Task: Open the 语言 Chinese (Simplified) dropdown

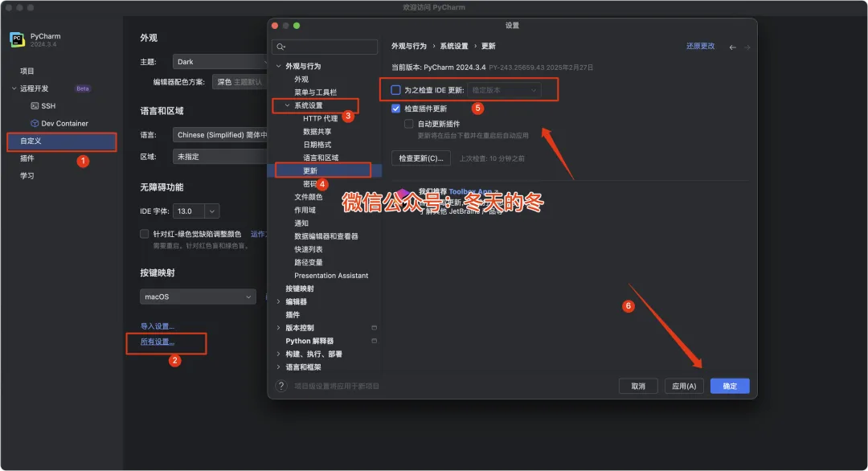Action: [x=220, y=134]
